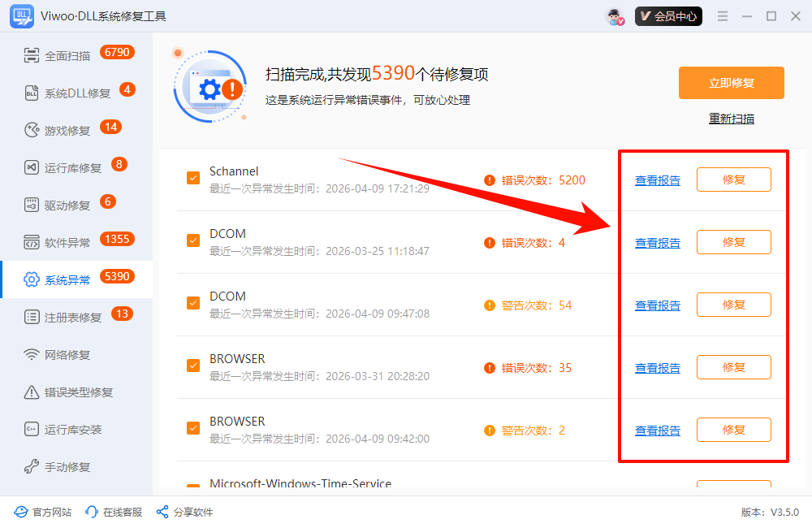
Task: Click the 重新扫描 rescan link
Action: click(x=731, y=119)
